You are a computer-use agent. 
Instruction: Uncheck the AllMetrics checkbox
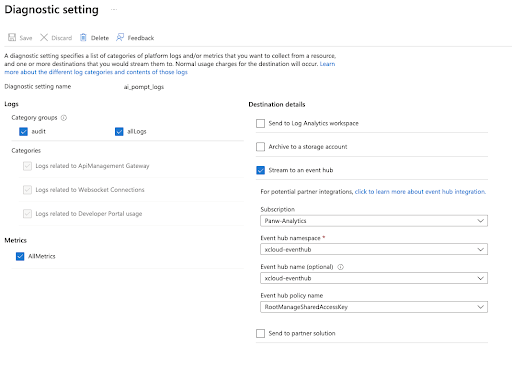[20, 256]
